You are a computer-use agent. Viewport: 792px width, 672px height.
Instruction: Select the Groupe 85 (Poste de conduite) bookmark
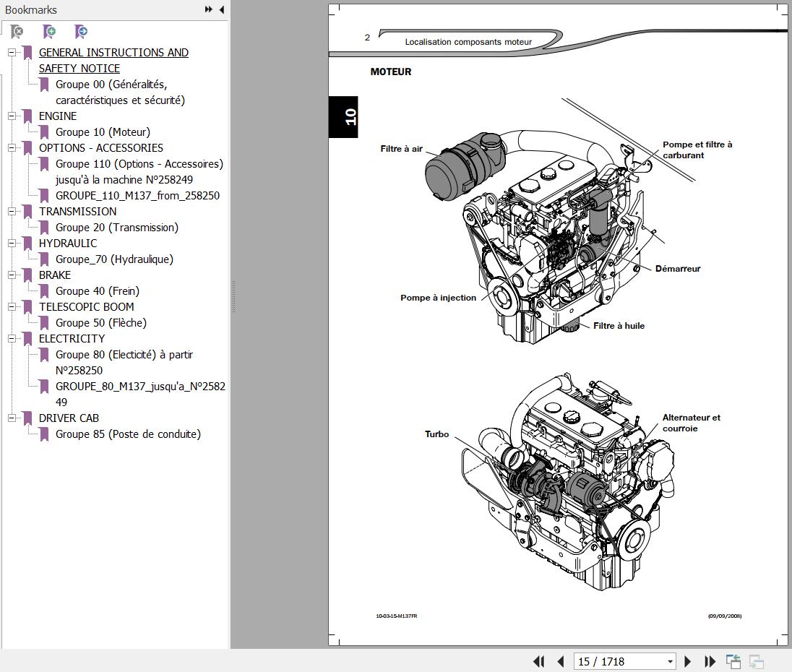(128, 434)
